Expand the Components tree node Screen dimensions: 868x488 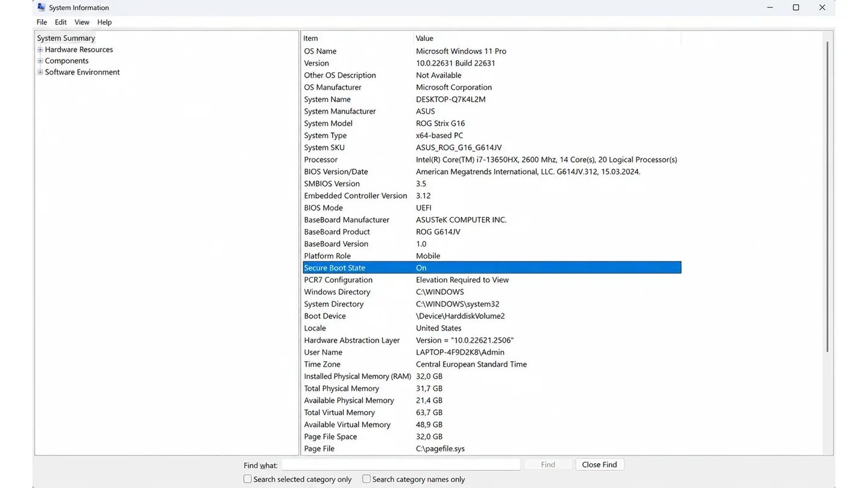tap(40, 61)
